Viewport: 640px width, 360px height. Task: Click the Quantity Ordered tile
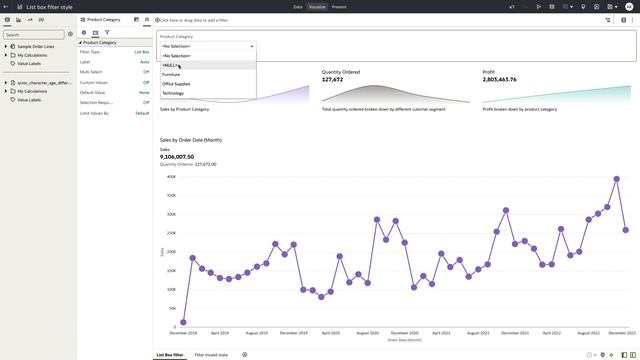(x=396, y=90)
